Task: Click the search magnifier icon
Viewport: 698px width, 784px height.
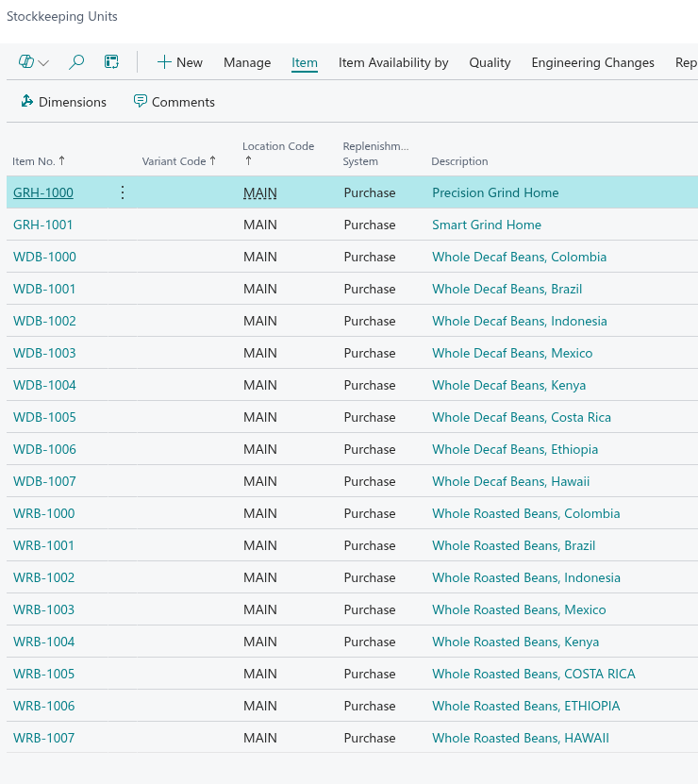Action: click(x=77, y=62)
